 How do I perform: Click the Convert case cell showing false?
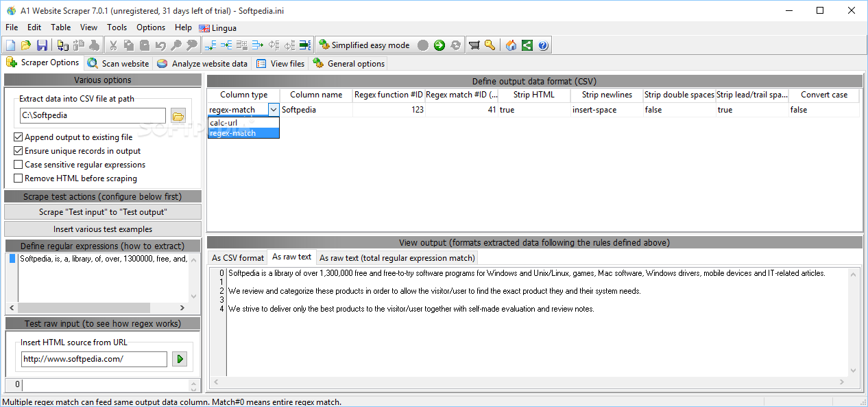point(824,110)
